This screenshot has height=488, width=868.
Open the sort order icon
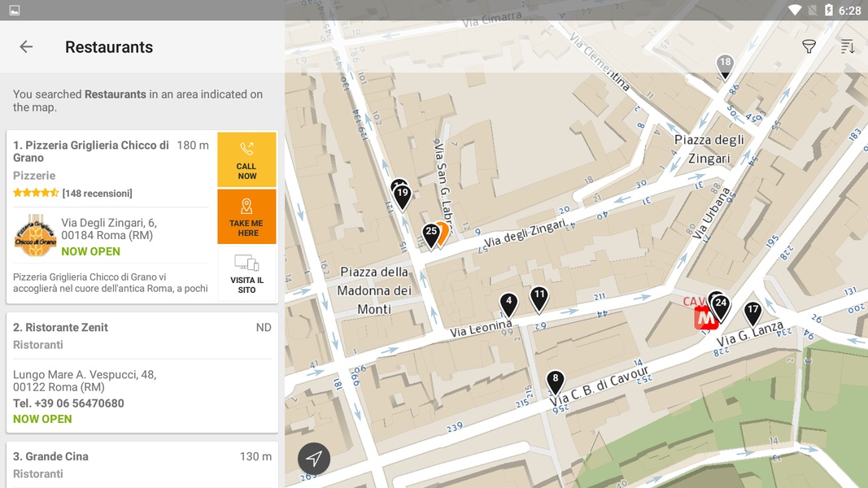(848, 47)
